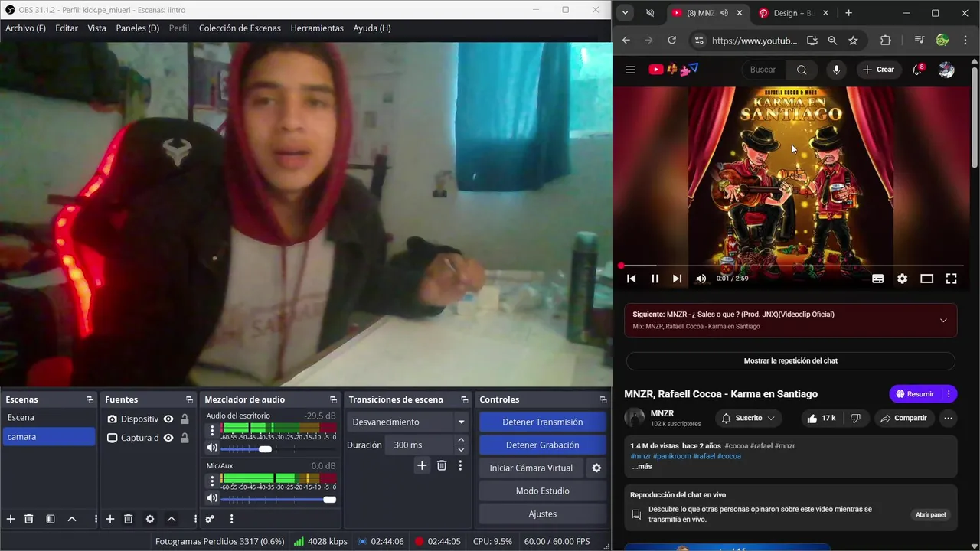Open virtual camera settings gear icon

596,468
